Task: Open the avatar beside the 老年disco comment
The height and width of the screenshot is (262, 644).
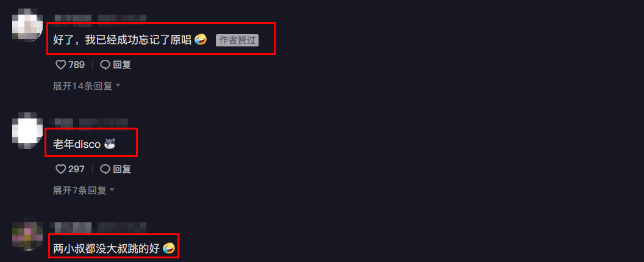Action: (27, 132)
